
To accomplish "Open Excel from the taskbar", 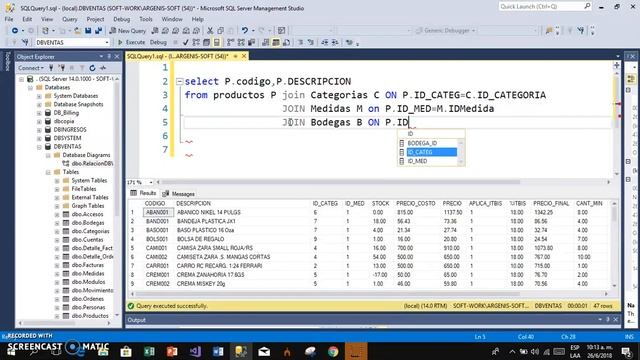I will click(149, 351).
